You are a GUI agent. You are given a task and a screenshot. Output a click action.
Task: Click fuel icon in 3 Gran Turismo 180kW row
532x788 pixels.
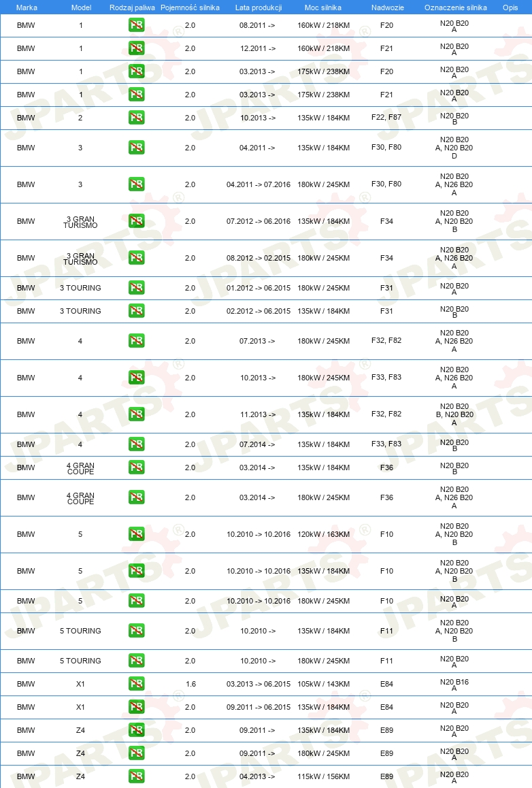pyautogui.click(x=136, y=258)
